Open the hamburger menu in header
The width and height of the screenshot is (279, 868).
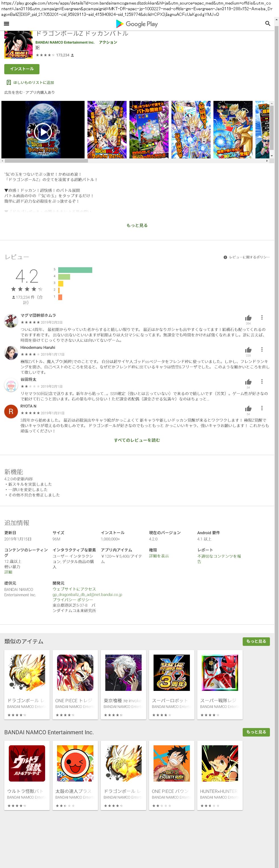pyautogui.click(x=7, y=24)
